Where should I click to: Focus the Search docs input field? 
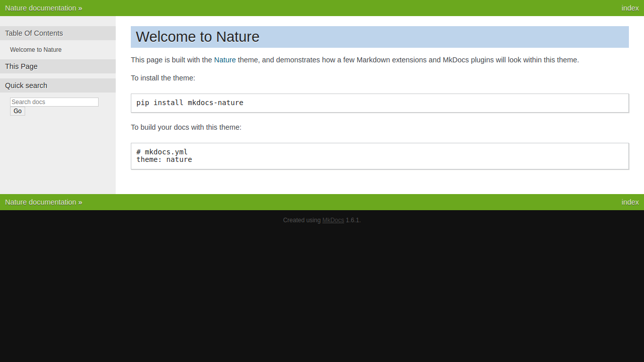[54, 102]
